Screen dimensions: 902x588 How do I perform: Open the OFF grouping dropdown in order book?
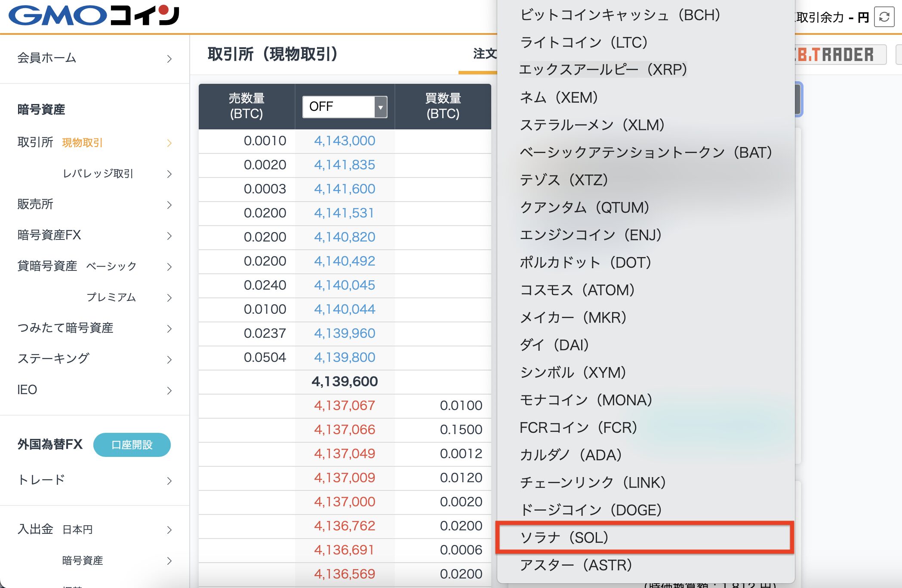tap(345, 107)
